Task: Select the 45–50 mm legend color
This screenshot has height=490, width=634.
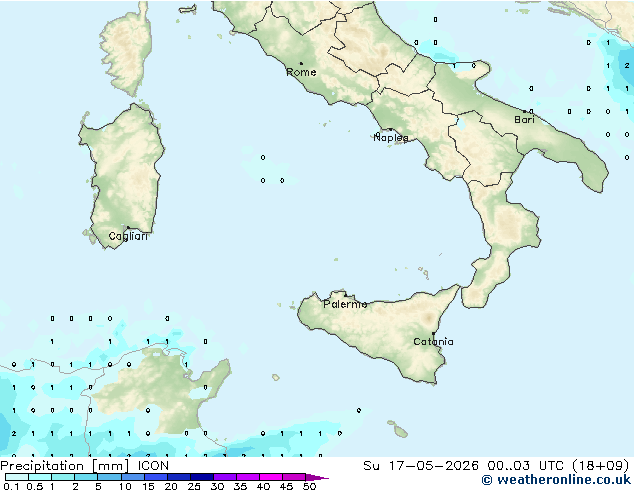Action: coord(294,477)
